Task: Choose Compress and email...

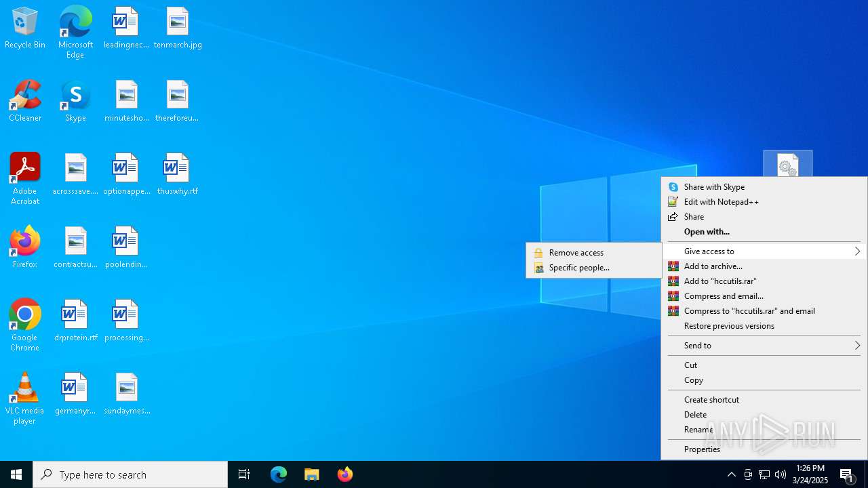Action: click(x=764, y=296)
